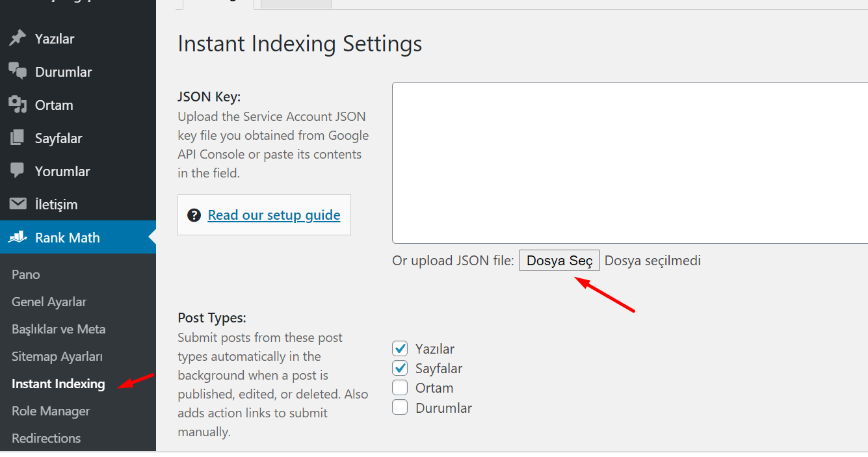The image size is (868, 457).
Task: Click the Dosya Seç upload button
Action: 559,261
